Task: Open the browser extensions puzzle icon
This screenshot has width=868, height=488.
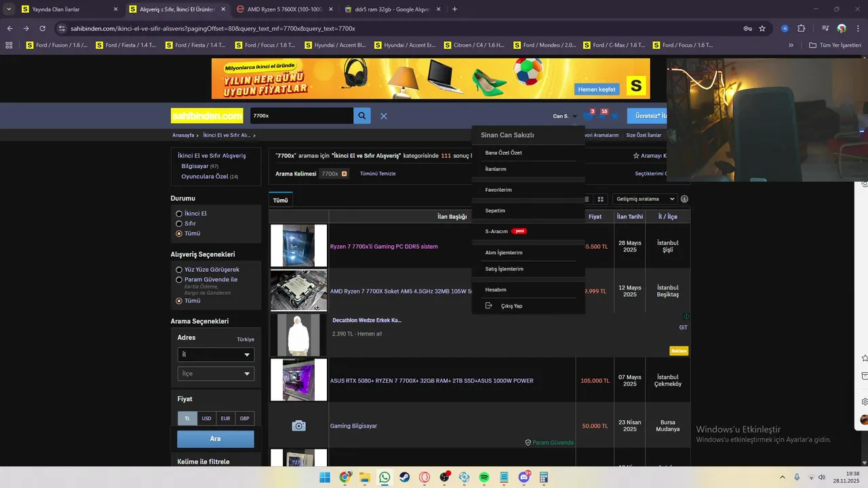Action: (802, 28)
